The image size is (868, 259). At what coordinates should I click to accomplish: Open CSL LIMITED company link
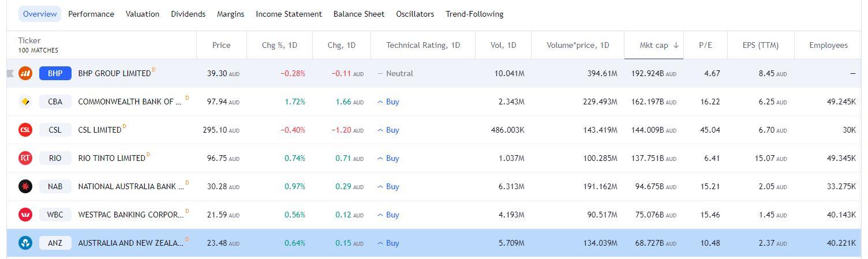pos(99,130)
